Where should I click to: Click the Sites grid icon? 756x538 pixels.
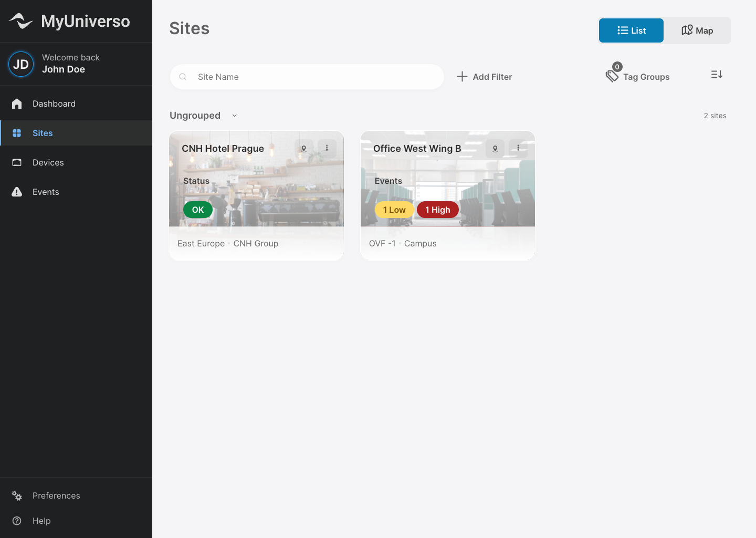point(17,133)
